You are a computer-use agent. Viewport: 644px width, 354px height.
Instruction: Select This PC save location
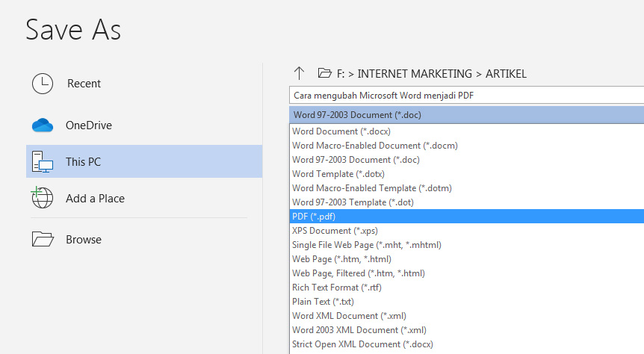pyautogui.click(x=144, y=161)
